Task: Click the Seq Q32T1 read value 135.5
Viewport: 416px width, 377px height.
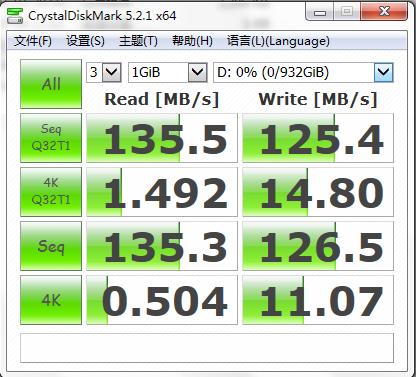Action: click(x=162, y=138)
